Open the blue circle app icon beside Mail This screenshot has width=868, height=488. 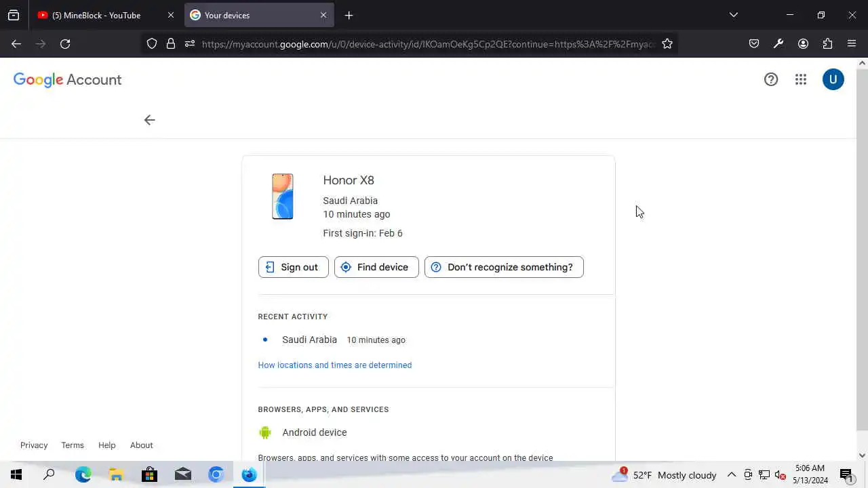[x=216, y=474]
